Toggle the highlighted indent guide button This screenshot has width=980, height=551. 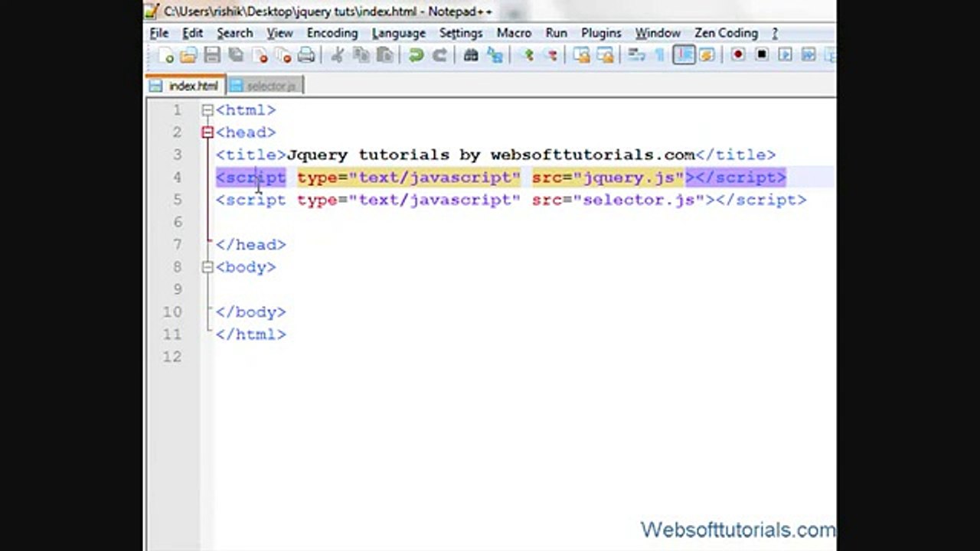click(x=684, y=55)
